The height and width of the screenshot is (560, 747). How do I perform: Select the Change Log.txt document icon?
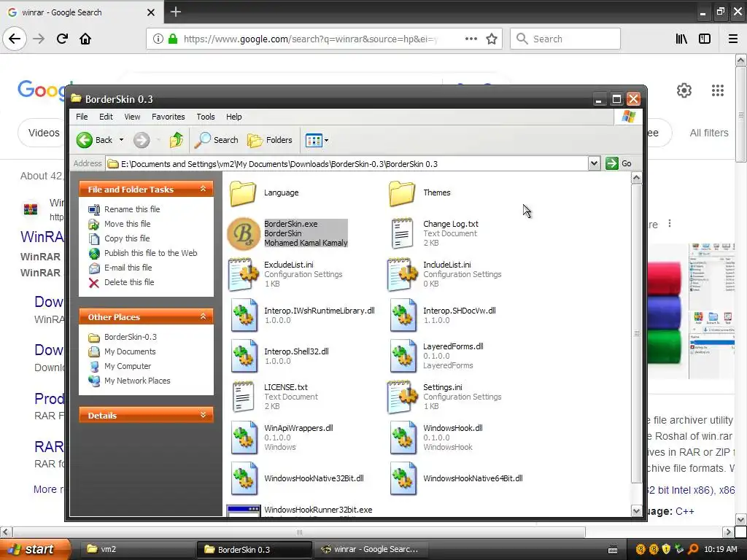pos(402,233)
